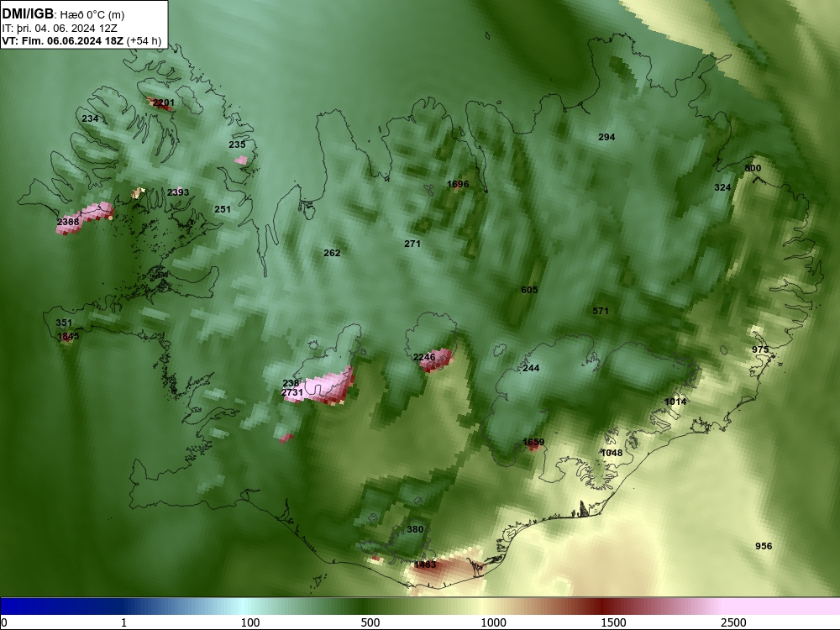Click the 100 tick on color scale
Image resolution: width=840 pixels, height=630 pixels.
[x=249, y=622]
